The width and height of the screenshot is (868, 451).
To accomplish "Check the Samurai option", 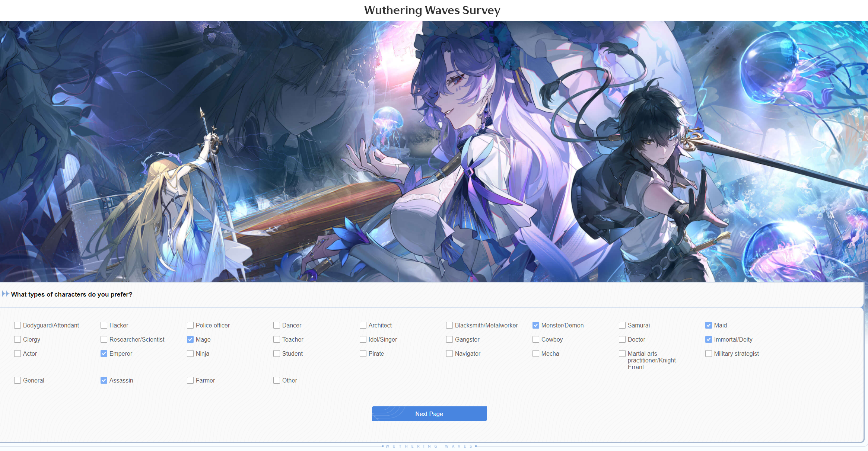I will pos(622,325).
